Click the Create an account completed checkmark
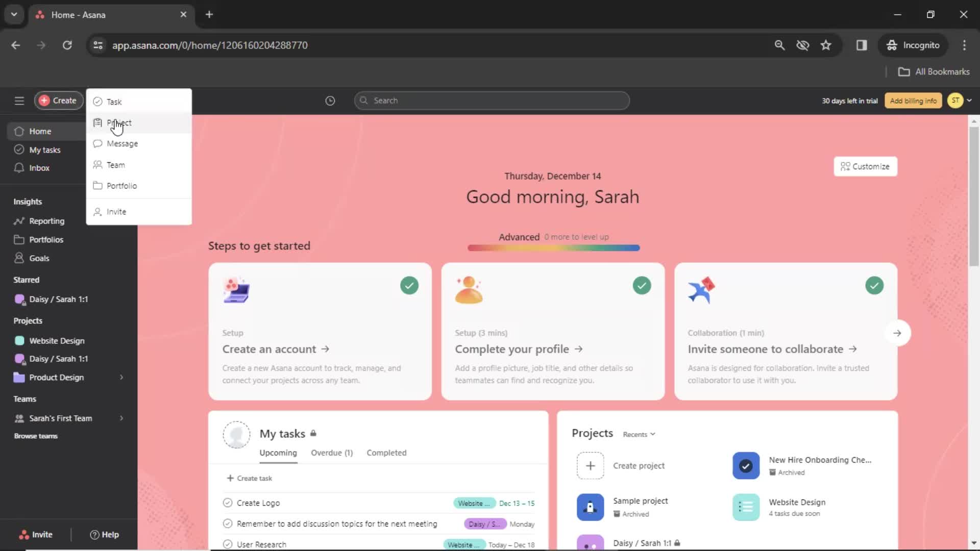Image resolution: width=980 pixels, height=551 pixels. coord(409,285)
